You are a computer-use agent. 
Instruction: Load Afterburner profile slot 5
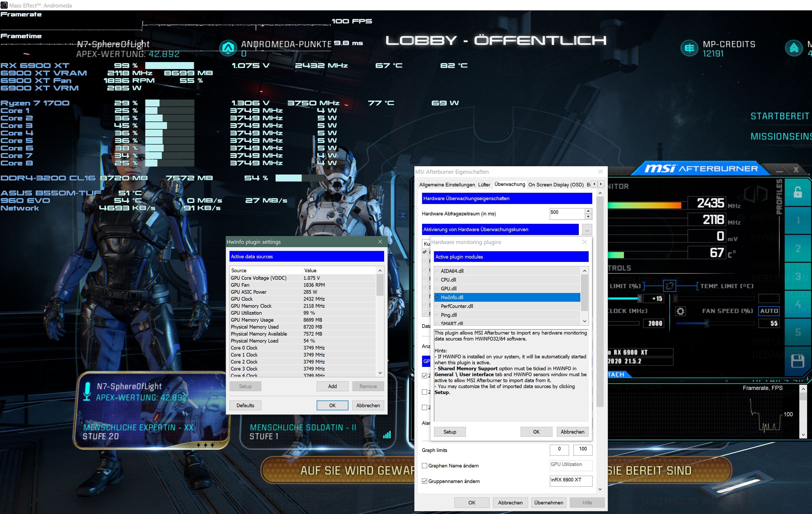(798, 332)
